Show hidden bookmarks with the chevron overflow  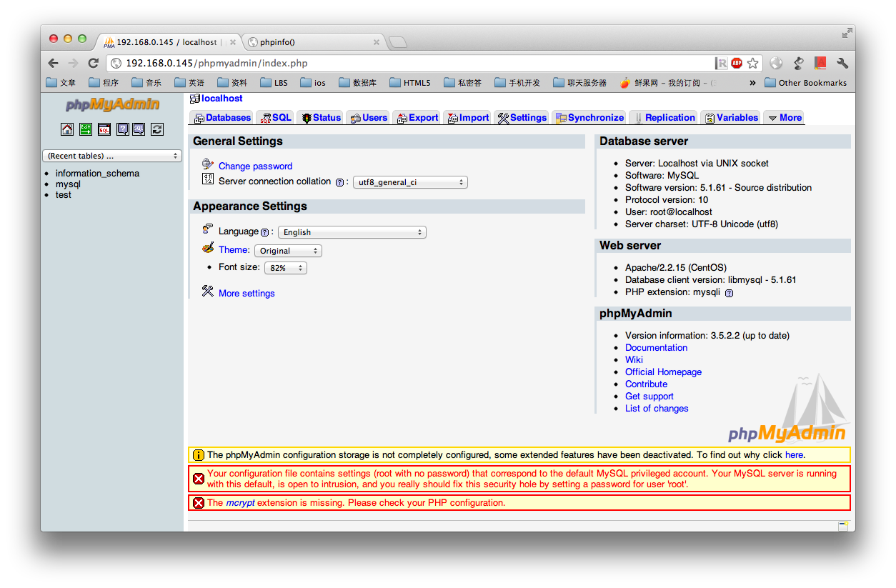pyautogui.click(x=752, y=83)
